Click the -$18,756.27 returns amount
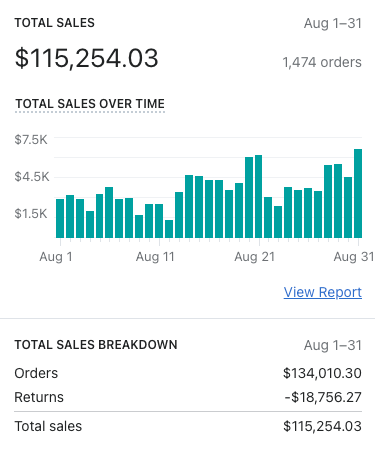375x451 pixels. coord(323,397)
